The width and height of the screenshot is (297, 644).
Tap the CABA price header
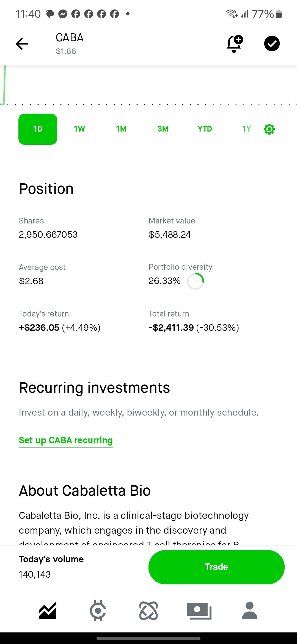click(69, 43)
